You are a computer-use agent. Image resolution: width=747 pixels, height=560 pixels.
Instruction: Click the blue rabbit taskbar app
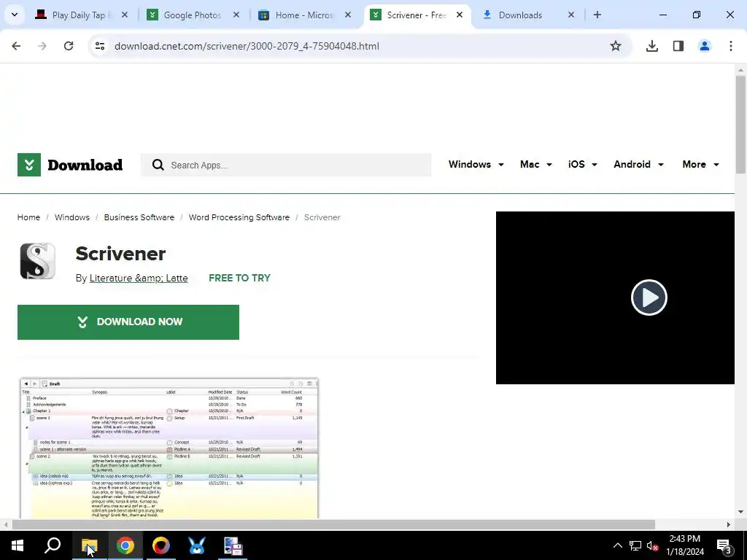pos(197,545)
